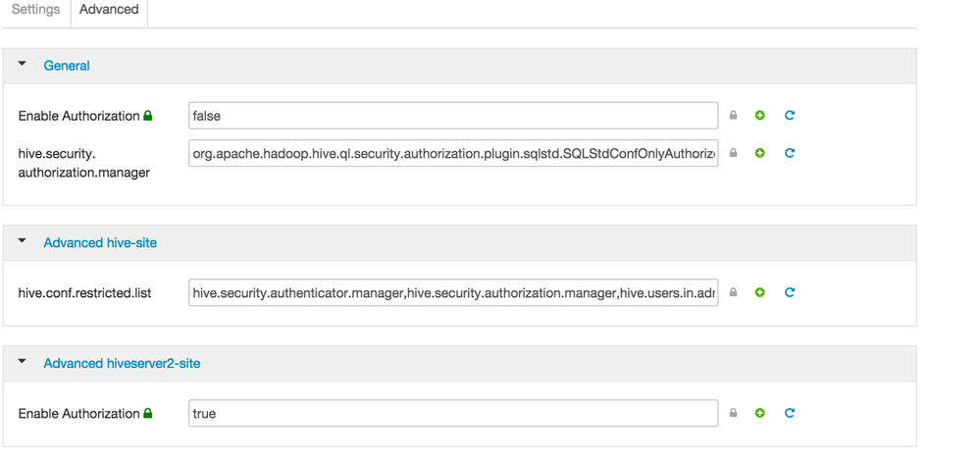
Task: Click lock icon next to hive.security.authorization.manager field
Action: [x=733, y=153]
